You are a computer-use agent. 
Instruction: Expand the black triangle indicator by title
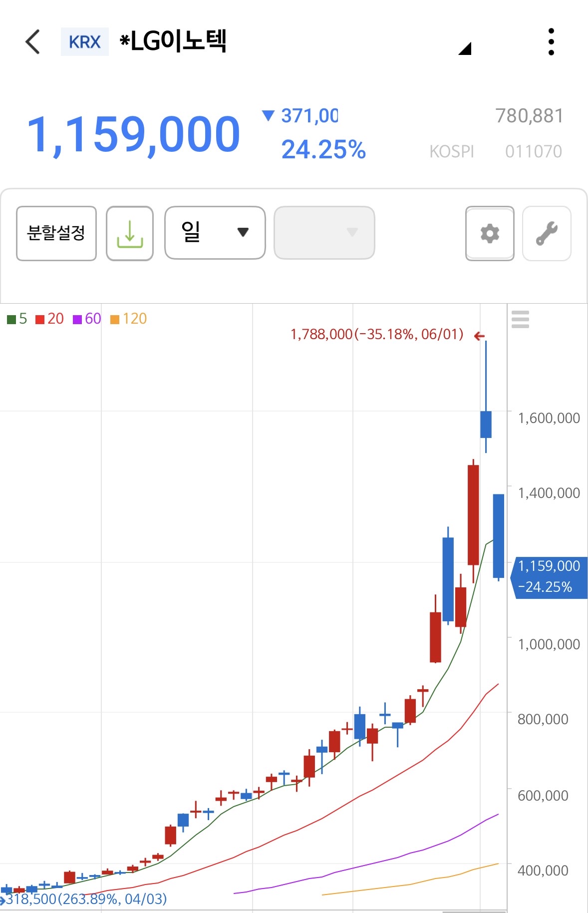pyautogui.click(x=465, y=48)
